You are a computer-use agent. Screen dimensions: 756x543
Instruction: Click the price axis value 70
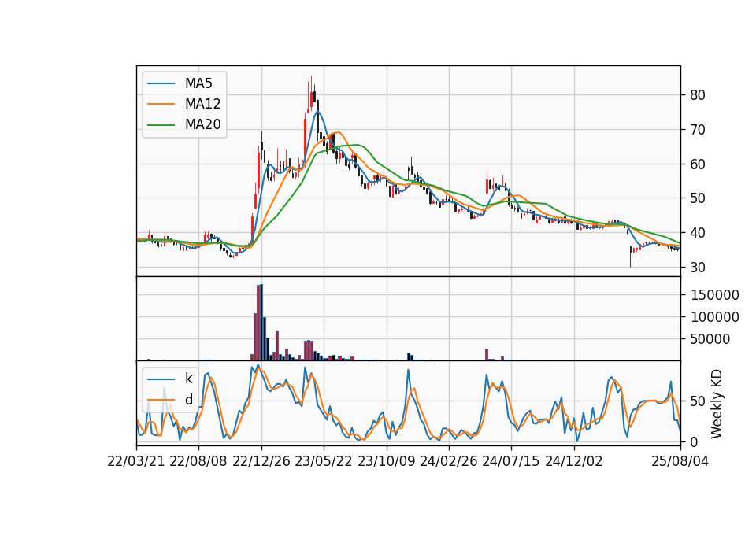(x=698, y=130)
